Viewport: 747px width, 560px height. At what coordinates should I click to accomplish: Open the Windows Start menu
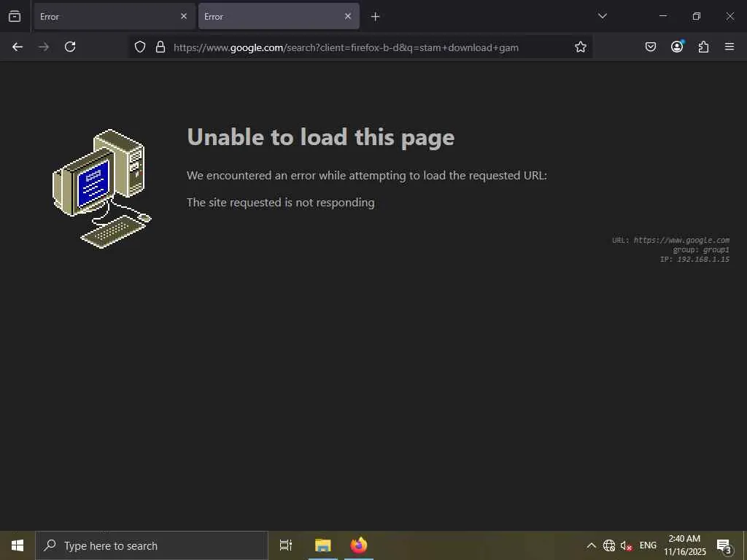pyautogui.click(x=18, y=545)
